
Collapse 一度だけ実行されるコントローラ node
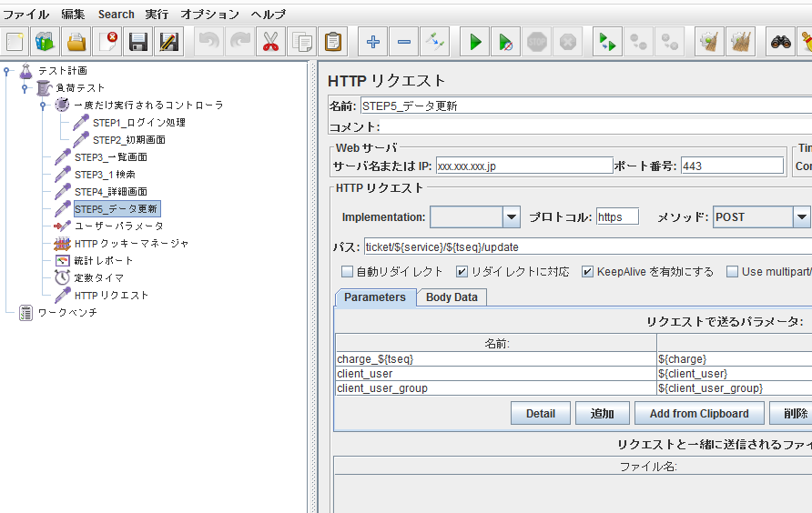point(44,106)
